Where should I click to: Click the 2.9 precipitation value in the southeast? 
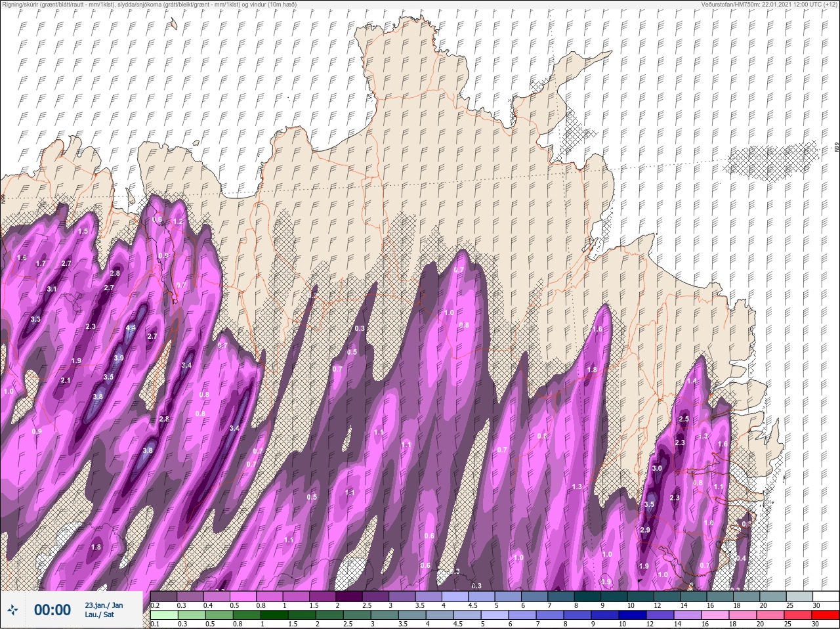[x=644, y=530]
